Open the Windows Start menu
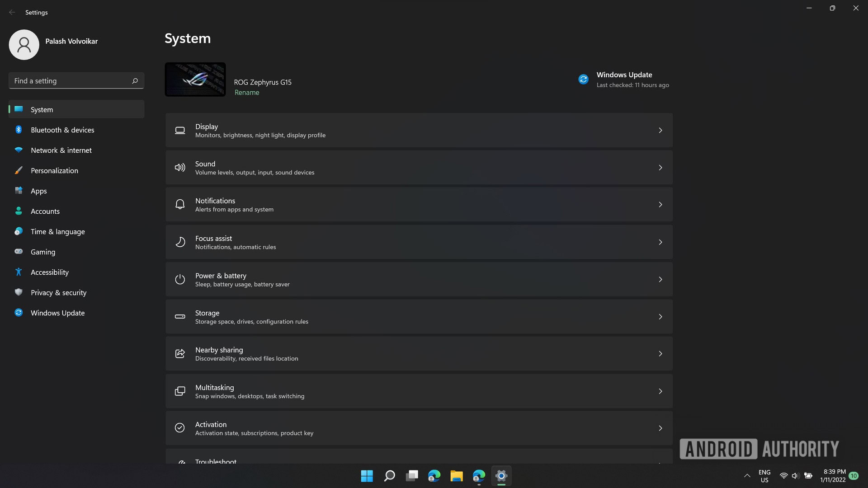The height and width of the screenshot is (488, 868). [x=367, y=476]
